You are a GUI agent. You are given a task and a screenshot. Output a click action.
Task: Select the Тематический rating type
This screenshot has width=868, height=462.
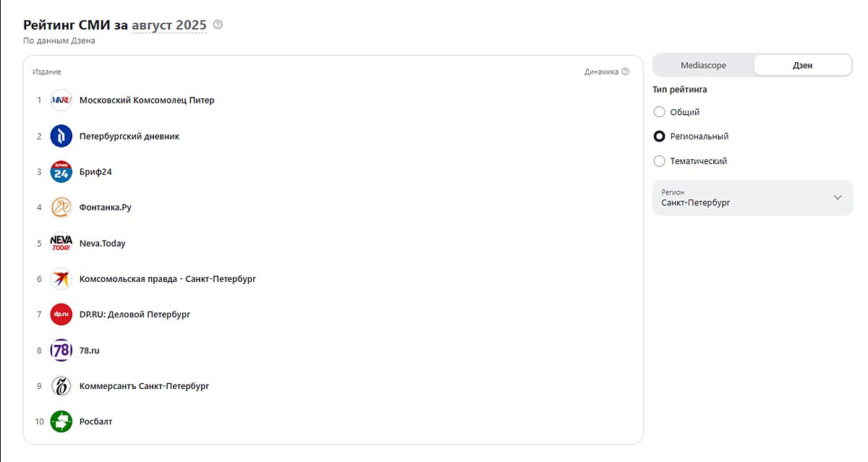pyautogui.click(x=659, y=161)
